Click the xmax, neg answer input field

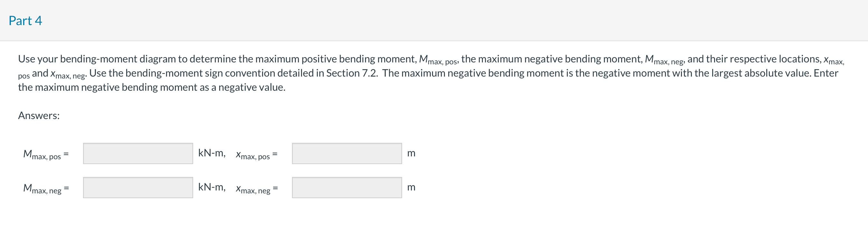pyautogui.click(x=346, y=188)
